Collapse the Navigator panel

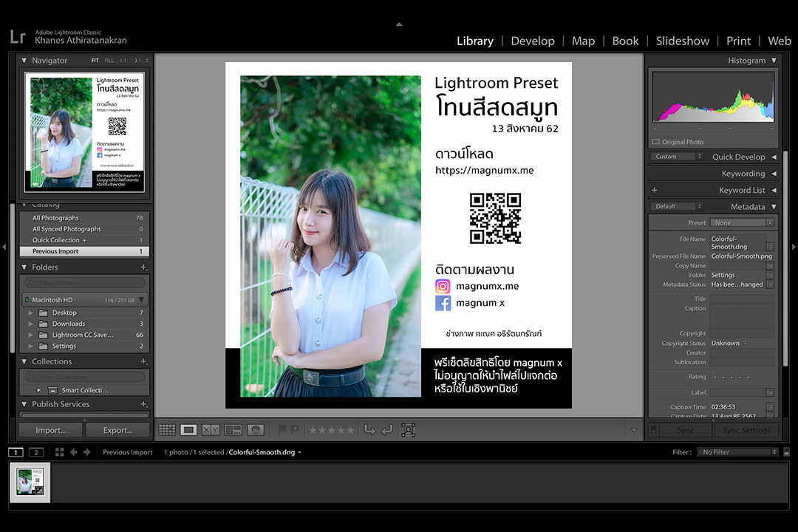[x=24, y=61]
